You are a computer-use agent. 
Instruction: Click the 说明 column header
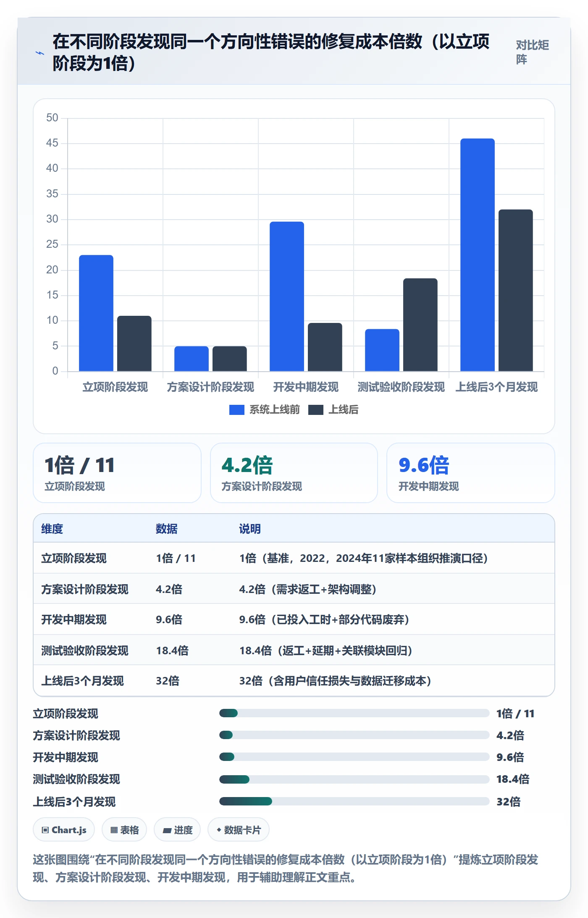(x=250, y=529)
